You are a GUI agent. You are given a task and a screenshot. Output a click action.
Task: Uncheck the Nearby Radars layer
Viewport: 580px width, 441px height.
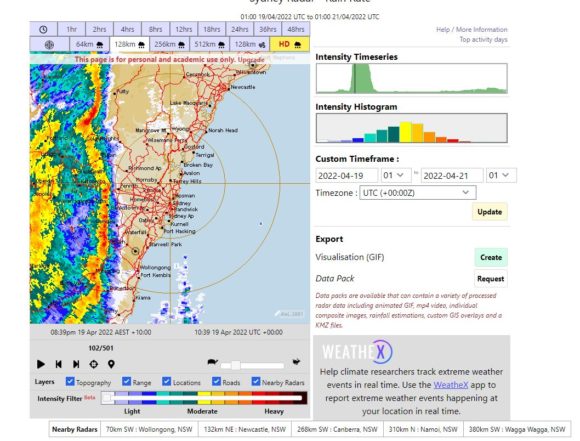click(256, 381)
